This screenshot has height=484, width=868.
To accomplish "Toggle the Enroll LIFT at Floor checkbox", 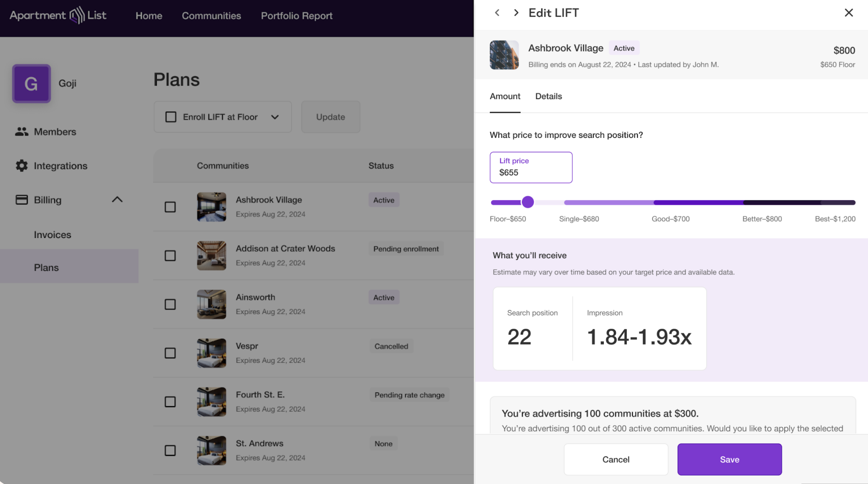I will point(171,117).
